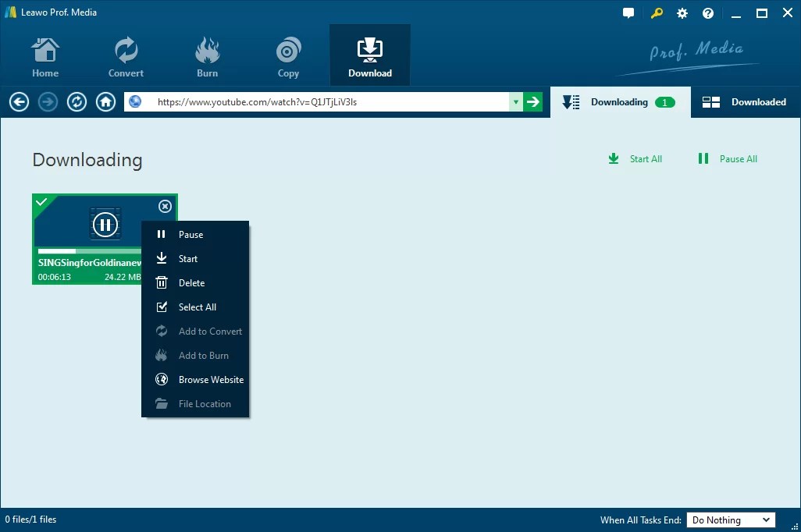Screen dimensions: 801x532
Task: Switch to the Downloaded tab
Action: pos(746,102)
